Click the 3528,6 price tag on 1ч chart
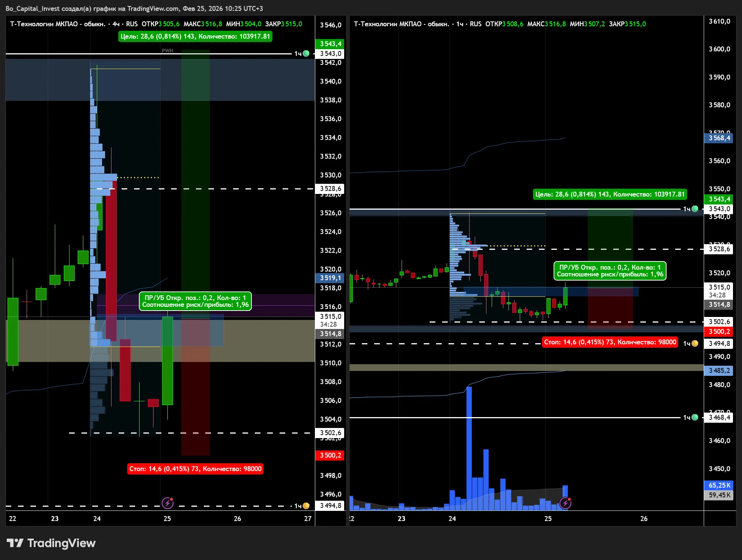The height and width of the screenshot is (560, 742). [x=719, y=249]
